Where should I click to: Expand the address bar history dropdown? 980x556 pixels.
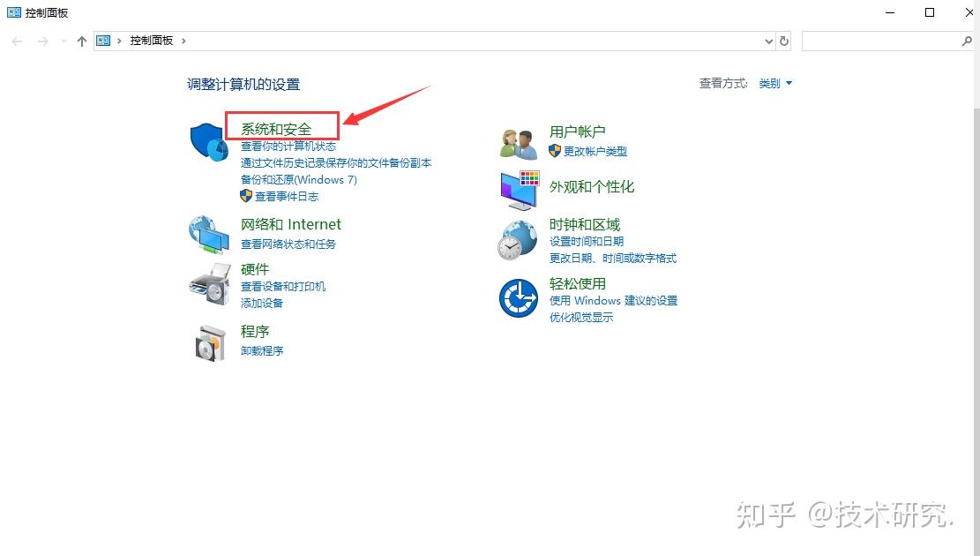coord(768,41)
